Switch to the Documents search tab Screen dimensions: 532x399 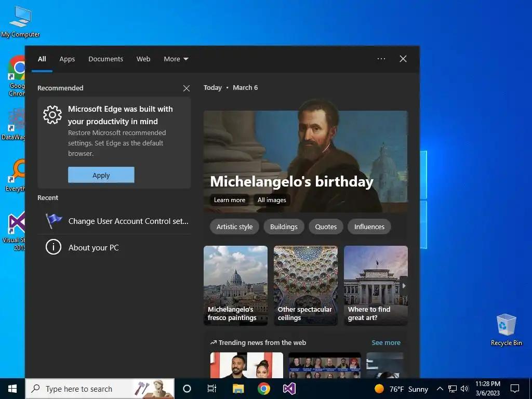click(x=105, y=59)
